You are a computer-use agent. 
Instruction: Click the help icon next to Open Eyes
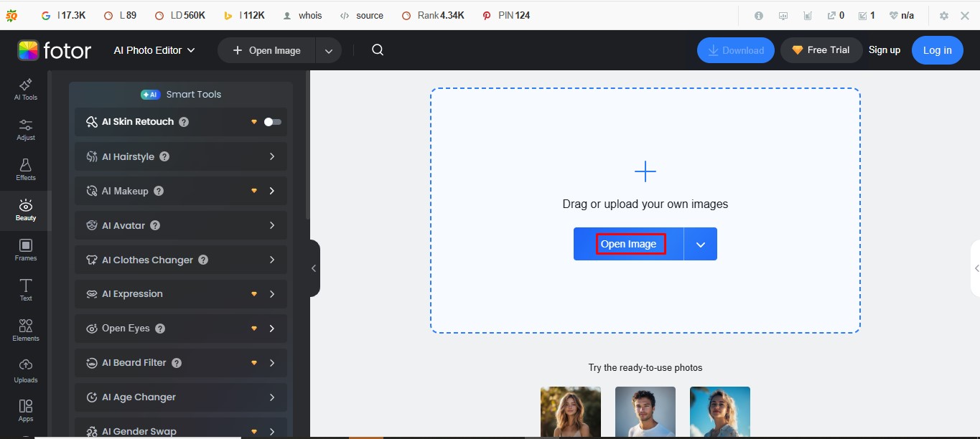pyautogui.click(x=160, y=329)
